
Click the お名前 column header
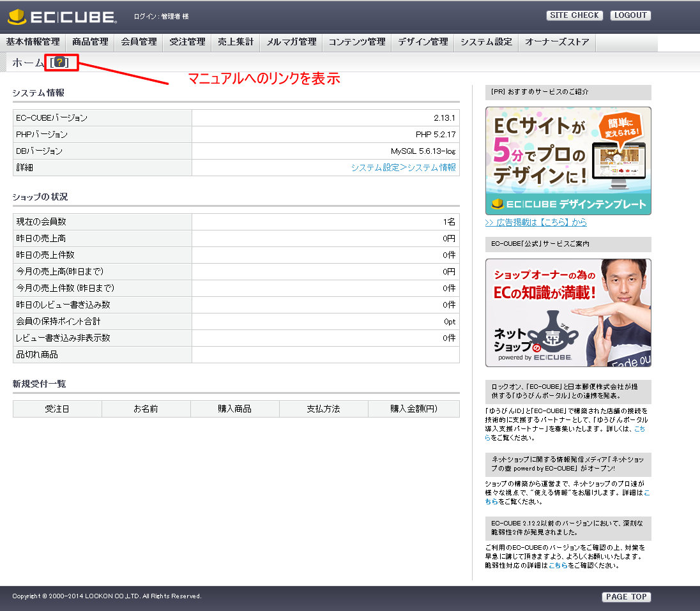[x=146, y=409]
